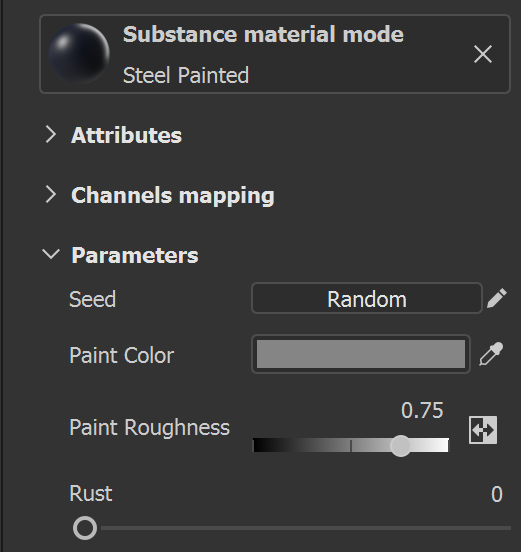Expand the Attributes section chevron
The image size is (521, 552).
[51, 135]
